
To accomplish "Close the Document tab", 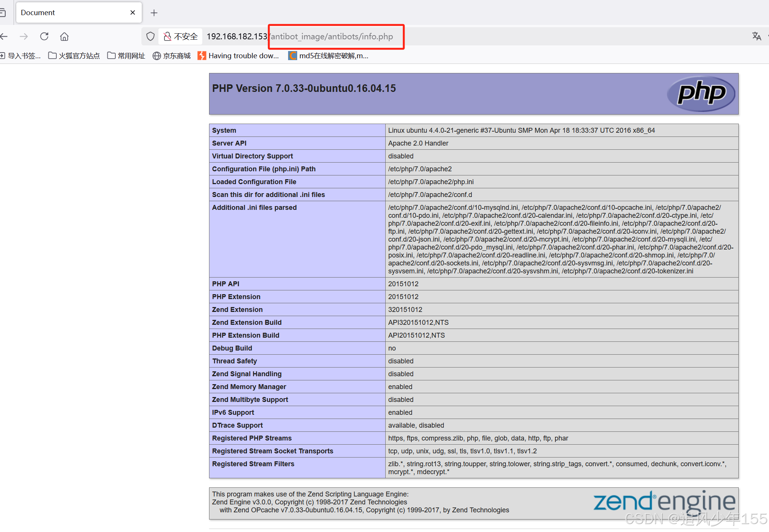I will coord(133,12).
